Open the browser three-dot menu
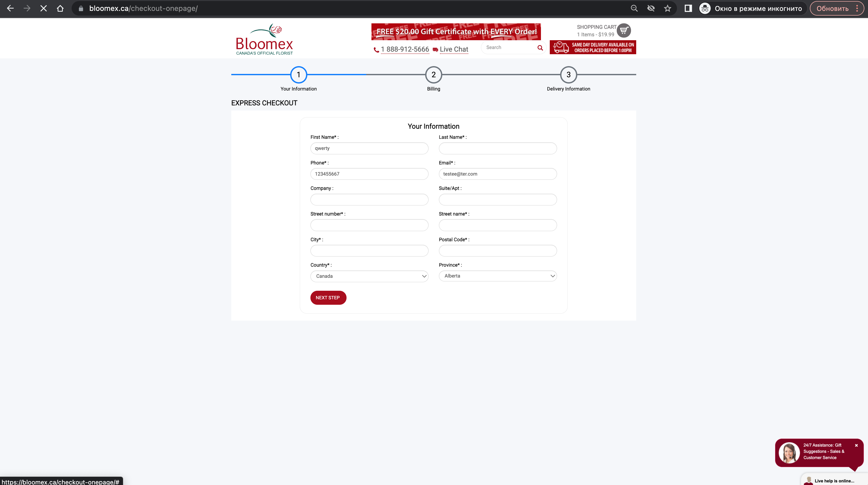The image size is (868, 485). tap(857, 8)
